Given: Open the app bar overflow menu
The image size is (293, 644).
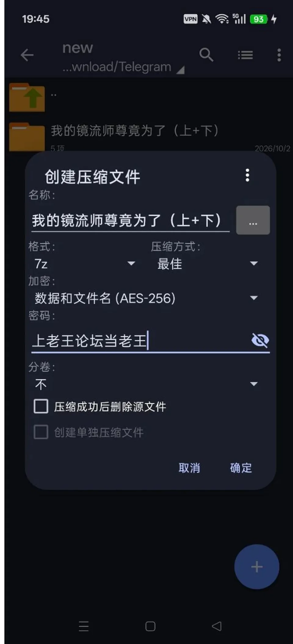Looking at the screenshot, I should coord(279,55).
